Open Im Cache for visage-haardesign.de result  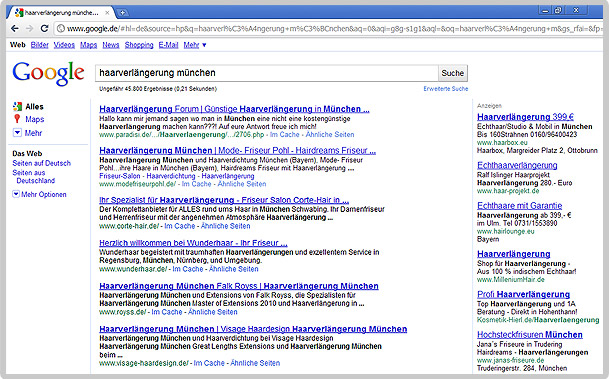coord(209,363)
